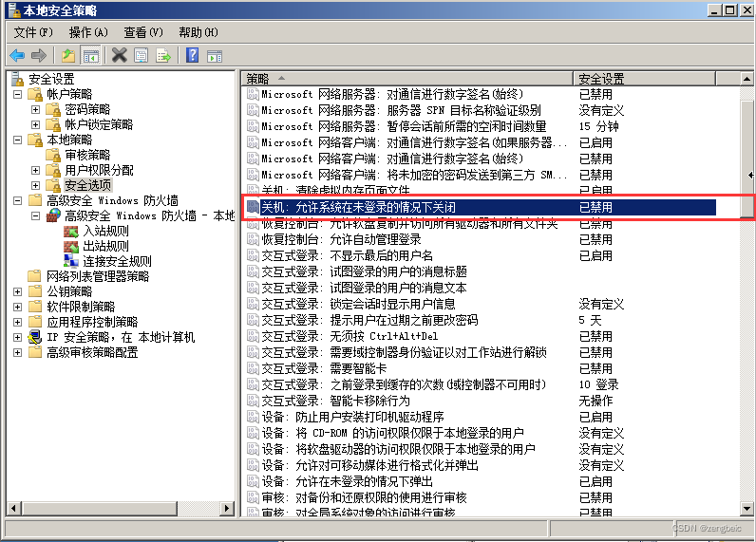Expand the 软件限制策略 tree node
756x542 pixels.
[x=18, y=307]
